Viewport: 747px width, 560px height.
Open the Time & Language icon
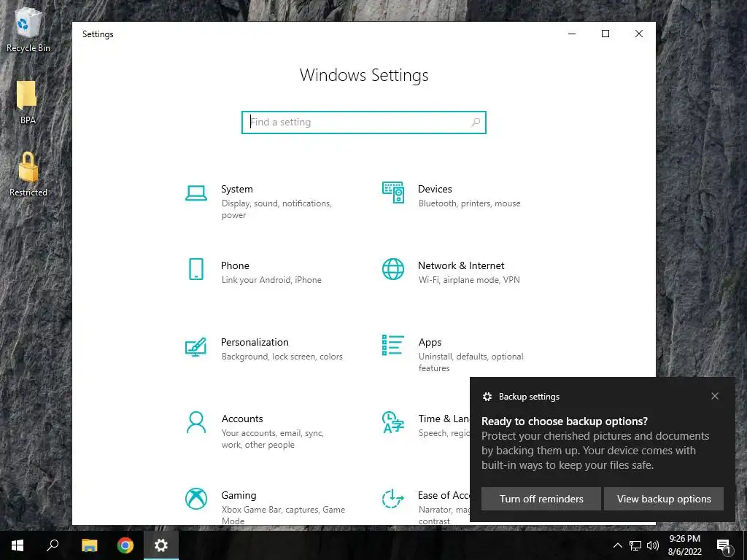(x=393, y=422)
